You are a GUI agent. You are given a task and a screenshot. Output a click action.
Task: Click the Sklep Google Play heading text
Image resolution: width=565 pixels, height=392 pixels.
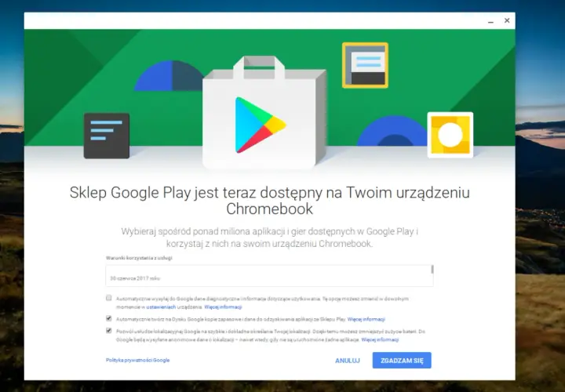pos(269,201)
